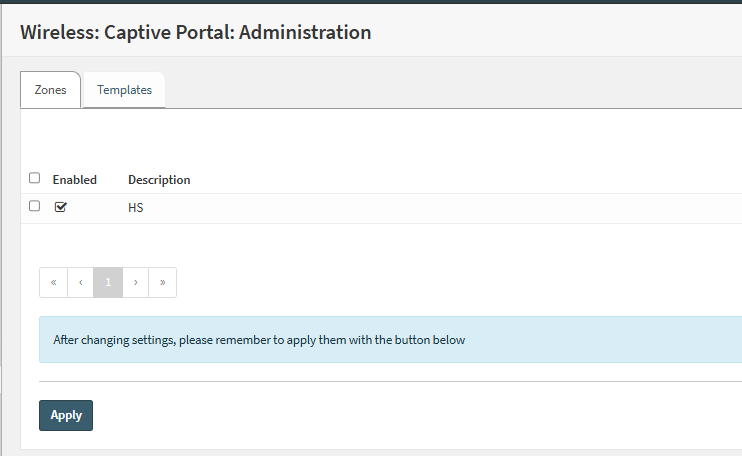The image size is (742, 456).
Task: Jump to the last page of zones
Action: 162,282
